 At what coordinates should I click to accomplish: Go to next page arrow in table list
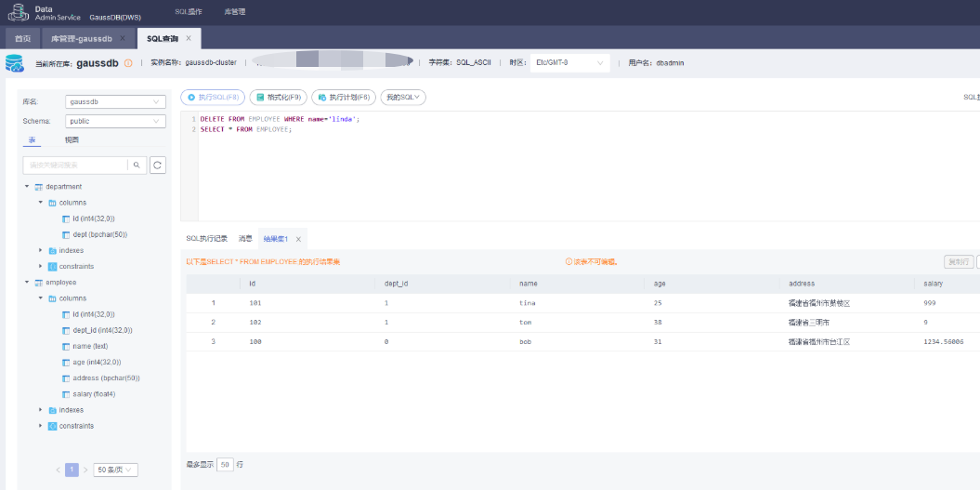(x=85, y=470)
